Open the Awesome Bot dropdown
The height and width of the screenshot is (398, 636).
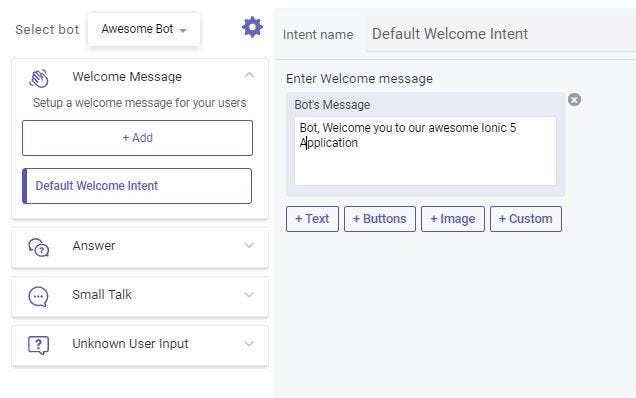(x=144, y=29)
